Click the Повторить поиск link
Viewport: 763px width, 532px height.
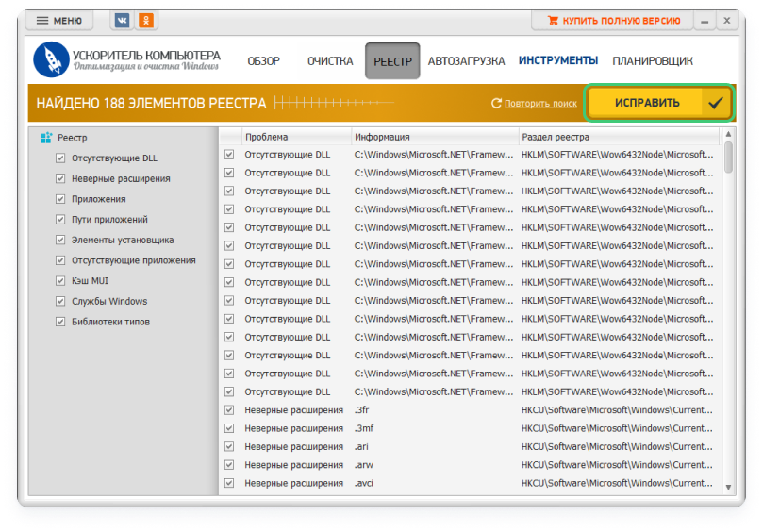[x=540, y=104]
